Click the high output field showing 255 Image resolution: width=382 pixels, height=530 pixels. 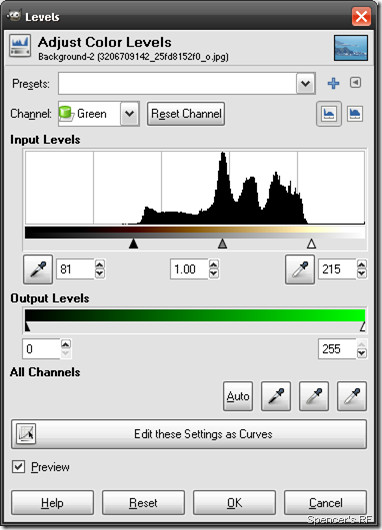click(337, 349)
